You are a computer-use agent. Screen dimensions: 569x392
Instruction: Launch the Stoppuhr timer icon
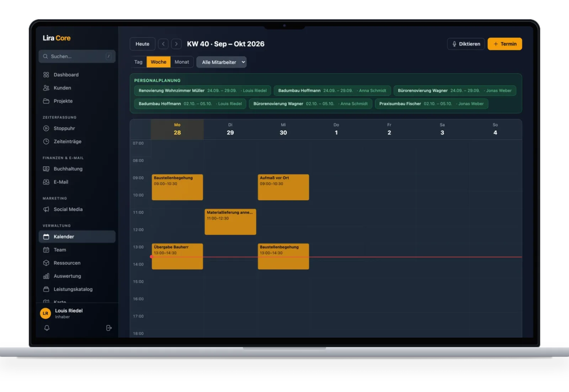click(x=46, y=128)
